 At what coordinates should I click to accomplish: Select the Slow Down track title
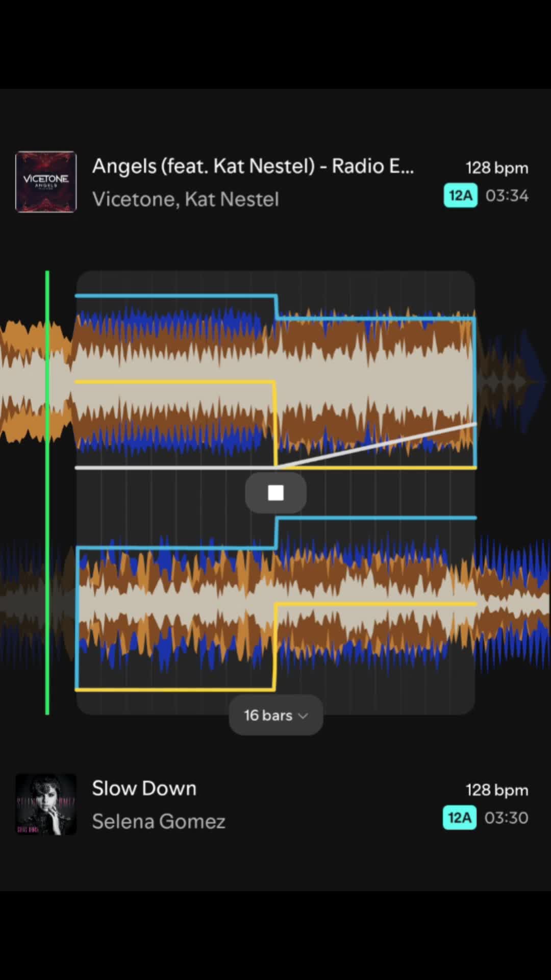click(144, 789)
